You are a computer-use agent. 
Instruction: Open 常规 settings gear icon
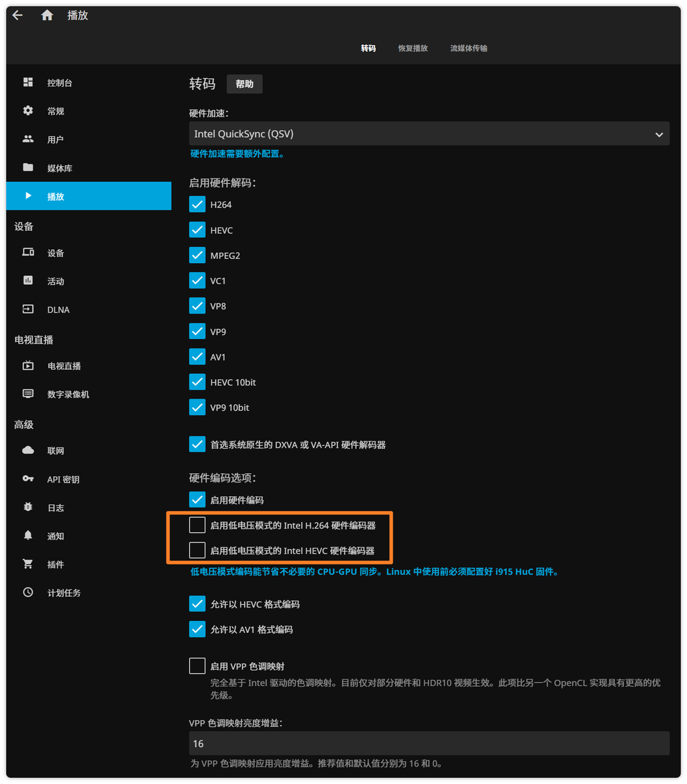(x=28, y=111)
